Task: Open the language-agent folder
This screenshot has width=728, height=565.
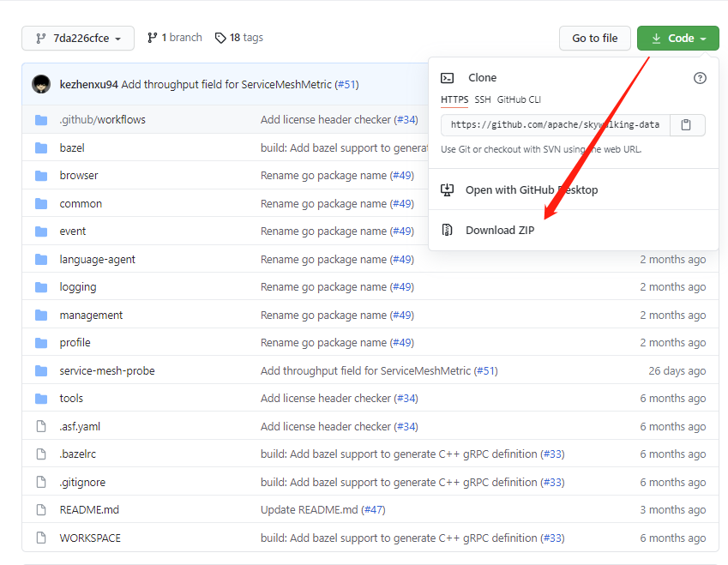Action: tap(98, 260)
